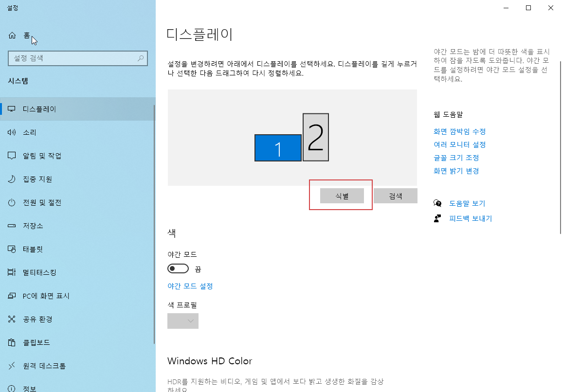Open 집중 지원 settings section

click(x=77, y=179)
